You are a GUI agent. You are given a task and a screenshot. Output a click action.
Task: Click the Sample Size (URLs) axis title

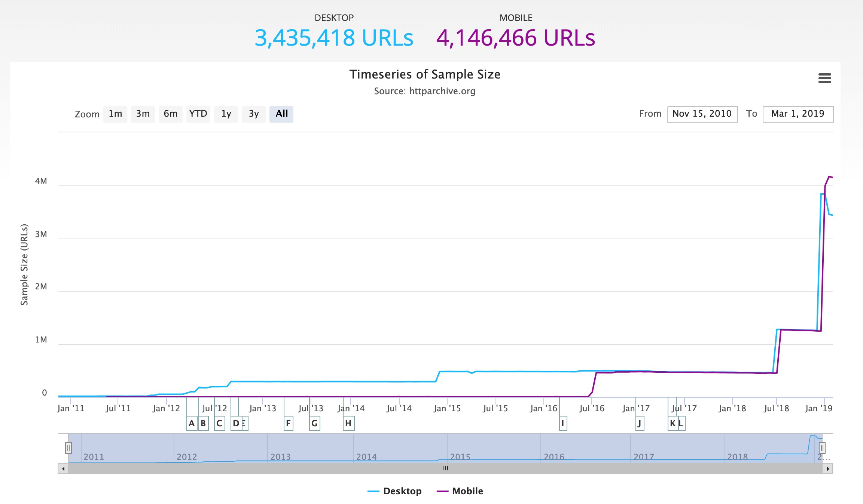point(24,265)
